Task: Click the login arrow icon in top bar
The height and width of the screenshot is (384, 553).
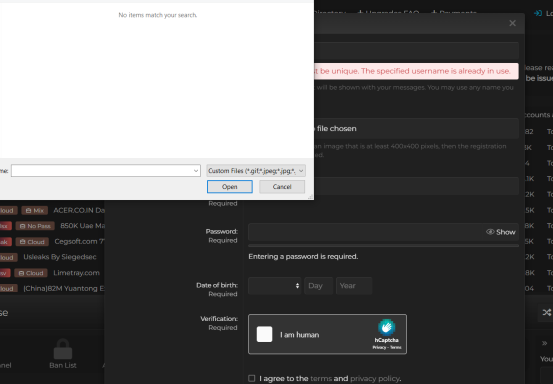Action: click(538, 13)
